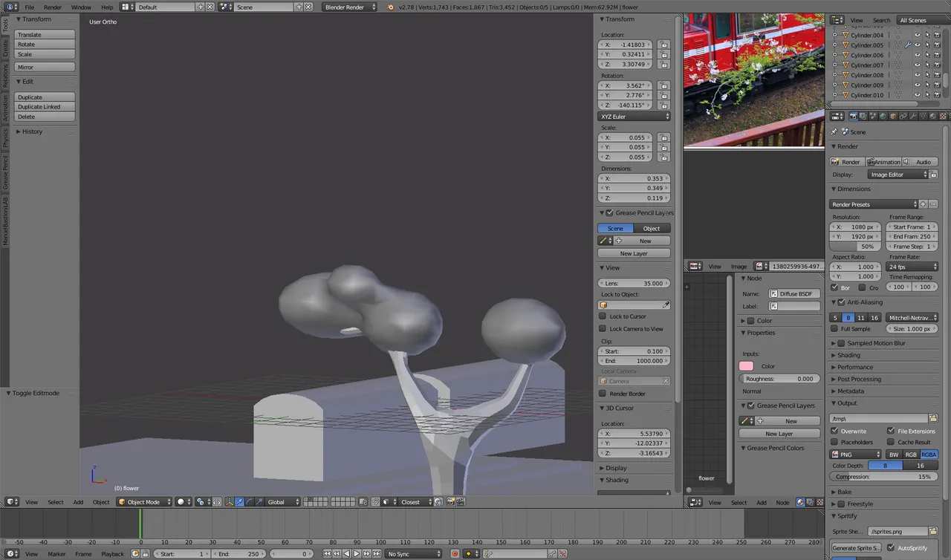Click the Duplicate Linked button
Screen dimensions: 951x560
point(45,107)
